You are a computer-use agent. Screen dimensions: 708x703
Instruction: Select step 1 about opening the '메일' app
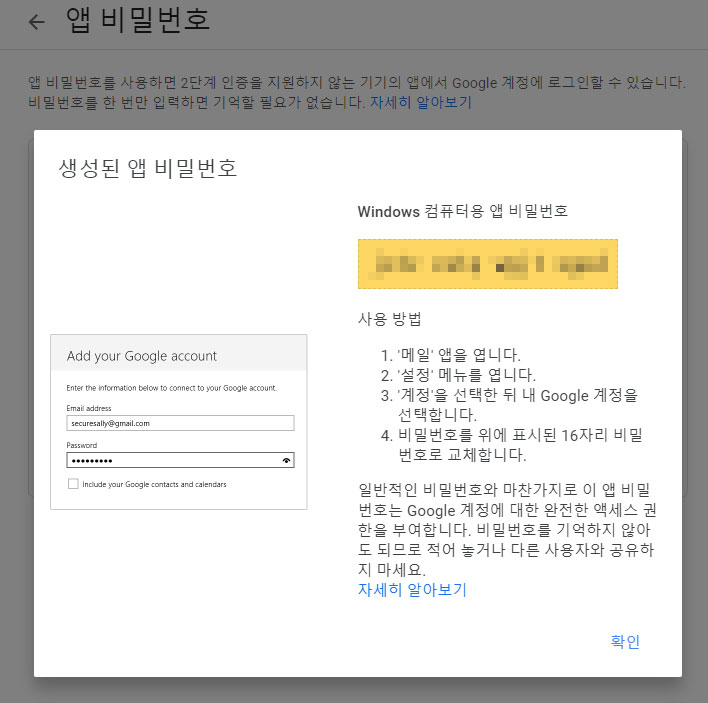[450, 355]
